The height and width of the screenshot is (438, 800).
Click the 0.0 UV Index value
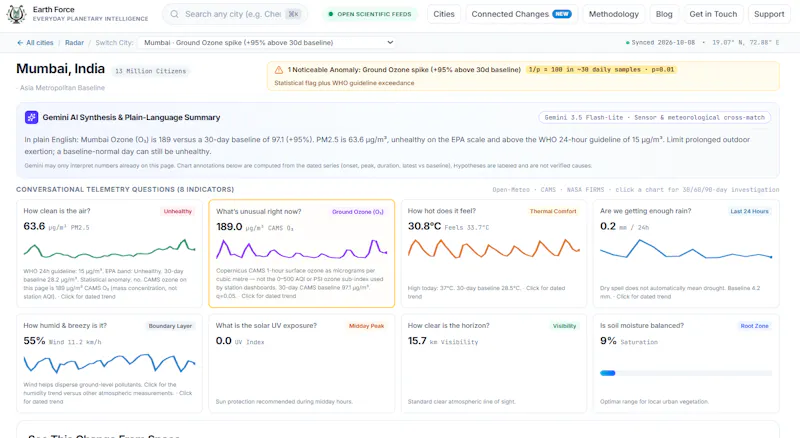(223, 341)
